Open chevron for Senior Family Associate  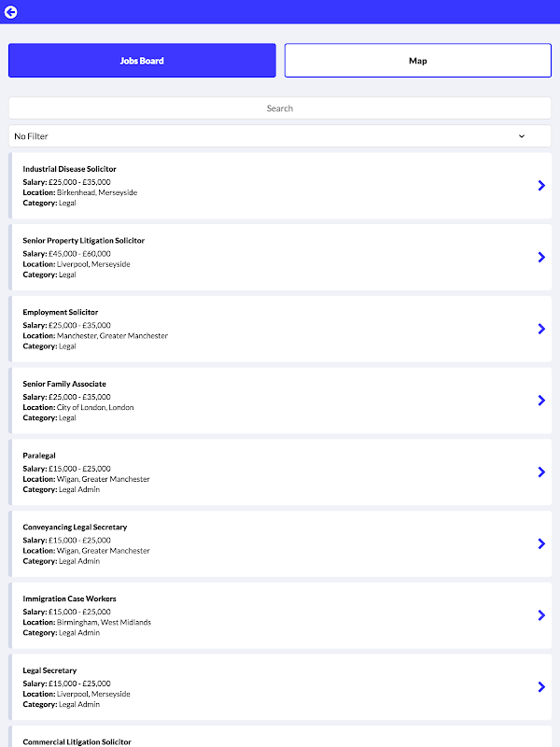click(x=541, y=401)
